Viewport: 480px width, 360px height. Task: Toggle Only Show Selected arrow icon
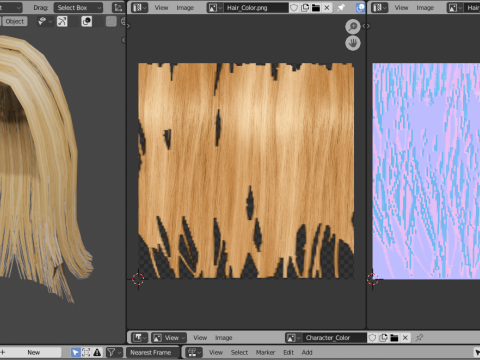click(75, 352)
